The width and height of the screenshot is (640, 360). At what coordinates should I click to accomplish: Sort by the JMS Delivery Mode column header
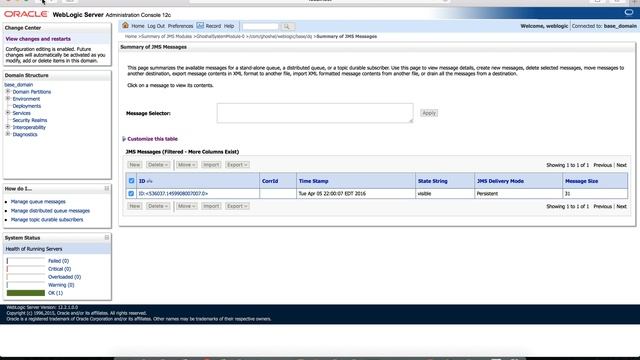click(500, 181)
